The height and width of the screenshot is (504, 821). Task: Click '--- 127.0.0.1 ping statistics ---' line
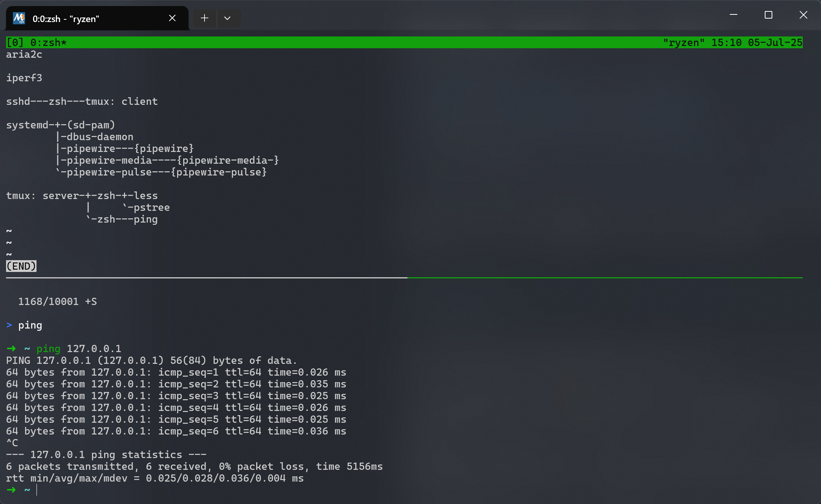[x=106, y=455]
